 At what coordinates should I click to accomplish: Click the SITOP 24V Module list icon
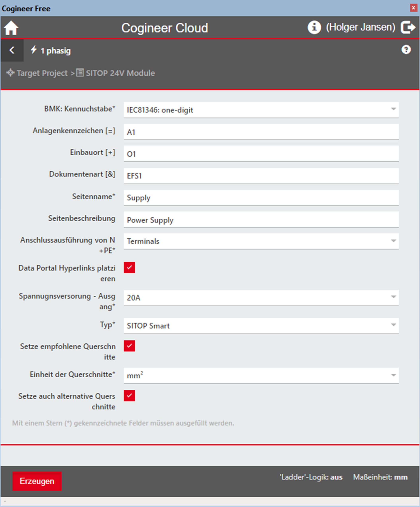click(x=80, y=73)
